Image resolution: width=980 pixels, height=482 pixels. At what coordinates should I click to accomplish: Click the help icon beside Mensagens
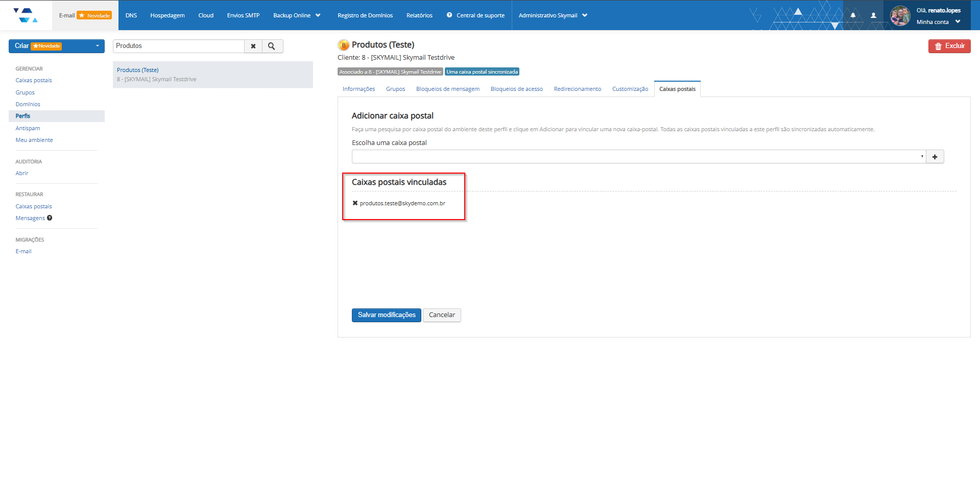click(x=50, y=218)
